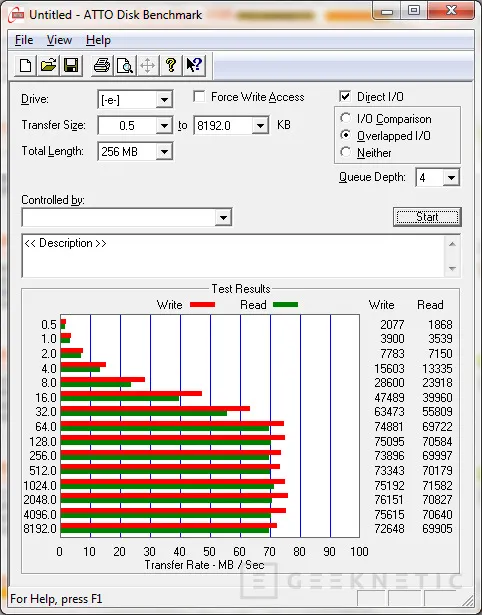Click the Start button
Image resolution: width=482 pixels, height=615 pixels.
click(427, 217)
